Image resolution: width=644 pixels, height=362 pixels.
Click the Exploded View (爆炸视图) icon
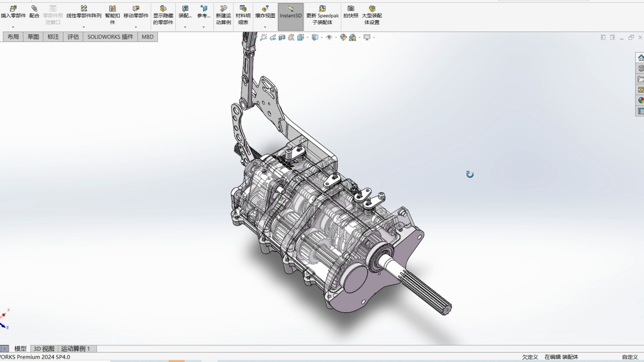(265, 9)
